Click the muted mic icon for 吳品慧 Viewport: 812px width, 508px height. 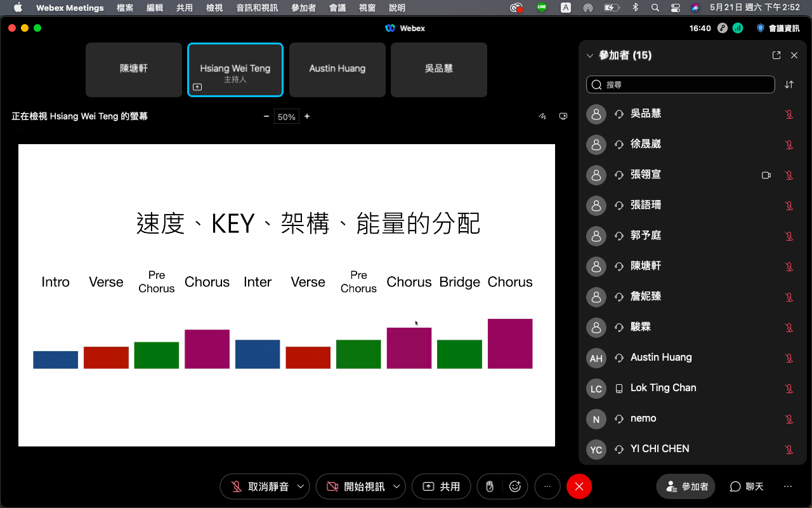(789, 114)
